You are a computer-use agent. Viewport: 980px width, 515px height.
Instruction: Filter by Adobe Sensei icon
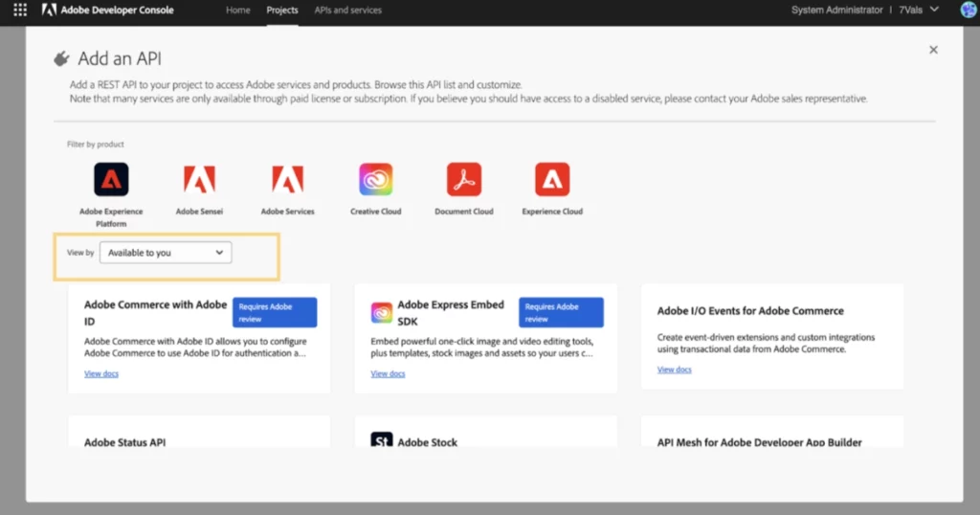[x=199, y=179]
